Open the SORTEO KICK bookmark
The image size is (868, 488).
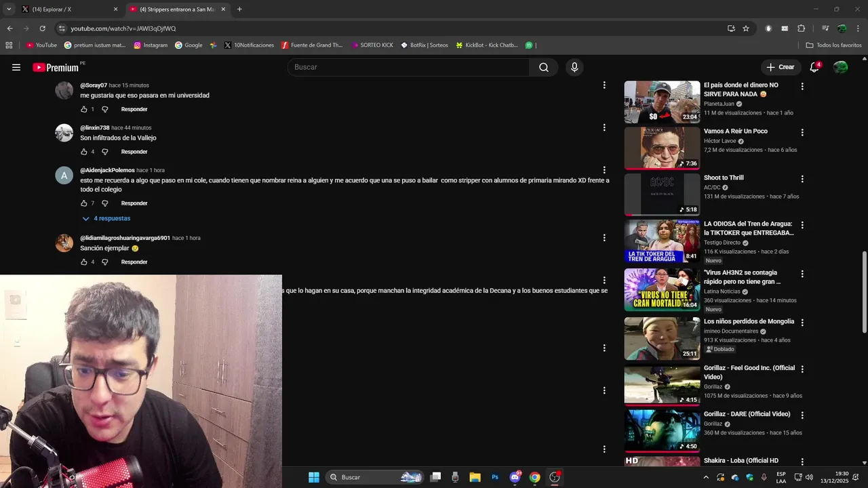(372, 45)
